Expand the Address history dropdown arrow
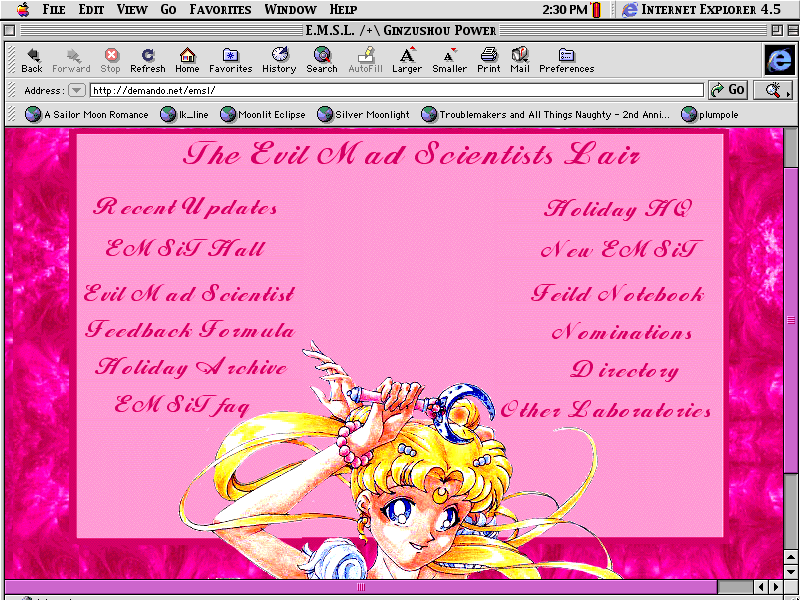800x600 pixels. (76, 90)
